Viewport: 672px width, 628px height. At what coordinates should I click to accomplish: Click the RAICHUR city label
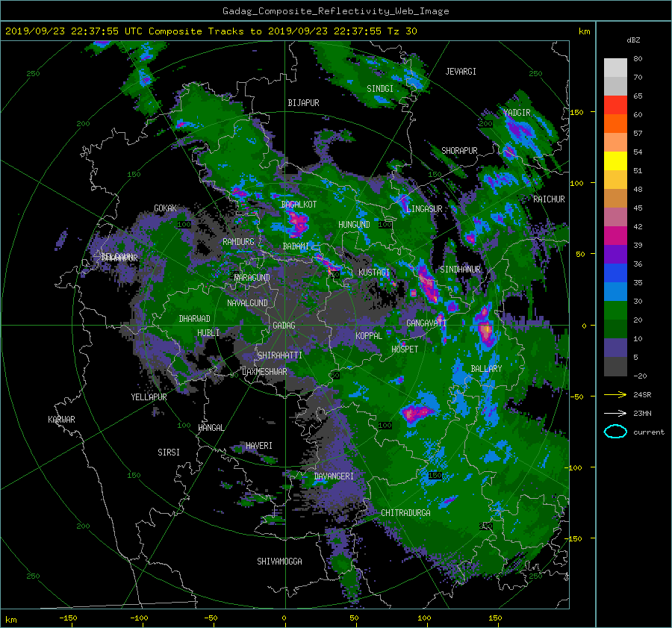click(x=549, y=199)
